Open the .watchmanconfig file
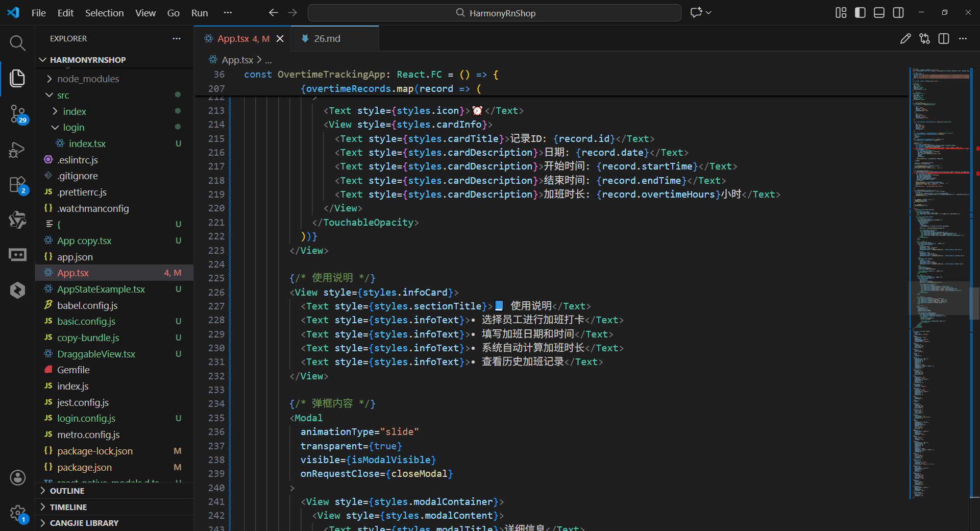The image size is (980, 531). (x=114, y=208)
